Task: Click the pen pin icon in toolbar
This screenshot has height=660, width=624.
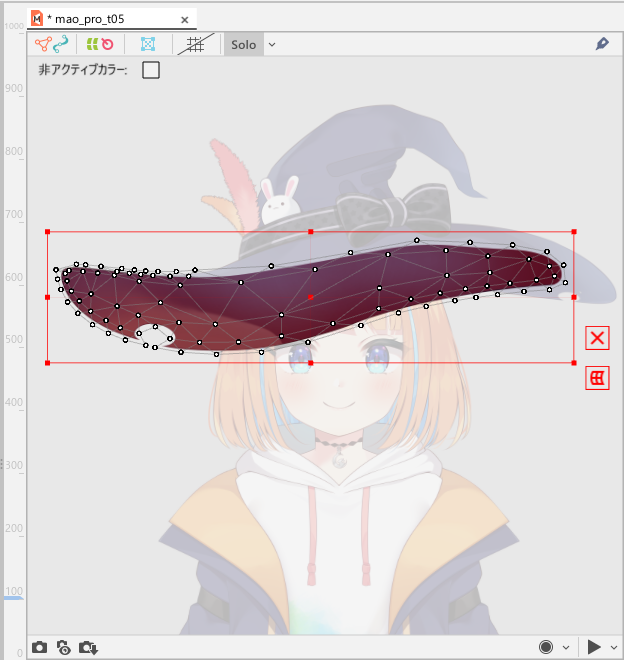Action: [602, 44]
